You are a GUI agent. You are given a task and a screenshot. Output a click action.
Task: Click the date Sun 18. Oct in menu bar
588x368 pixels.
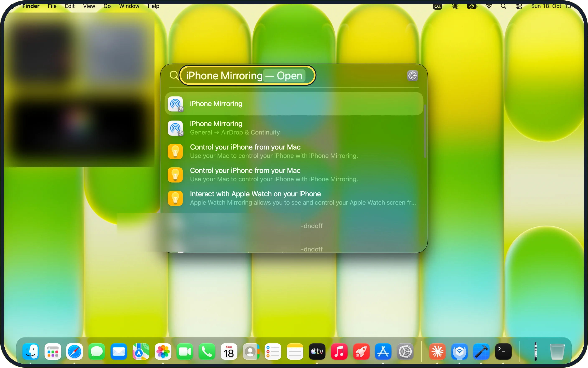tap(546, 6)
